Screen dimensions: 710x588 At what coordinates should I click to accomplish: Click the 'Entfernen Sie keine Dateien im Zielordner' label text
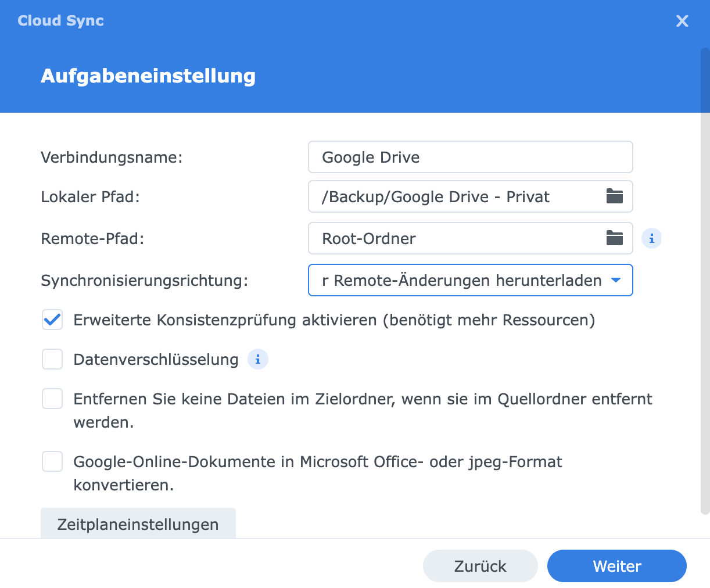(363, 400)
